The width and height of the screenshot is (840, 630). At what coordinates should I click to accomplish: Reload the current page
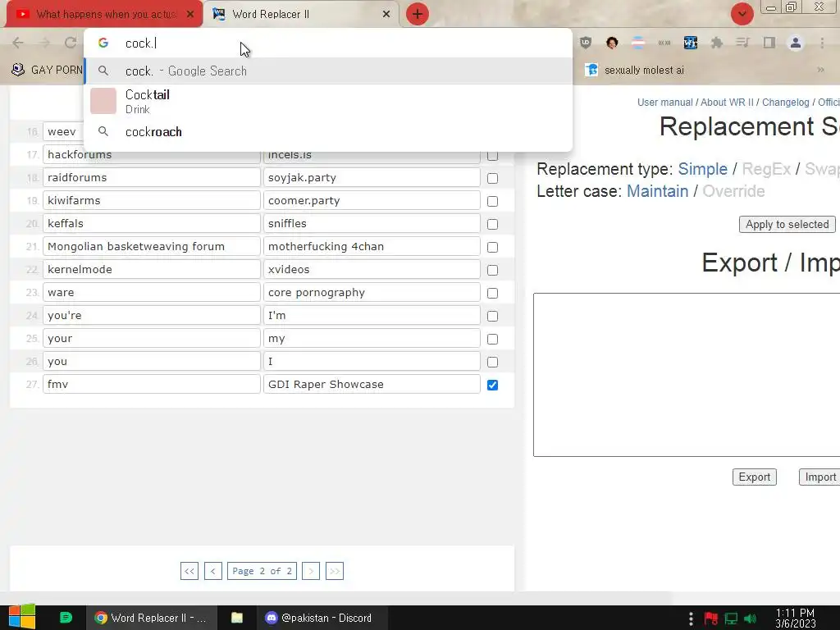coord(71,43)
